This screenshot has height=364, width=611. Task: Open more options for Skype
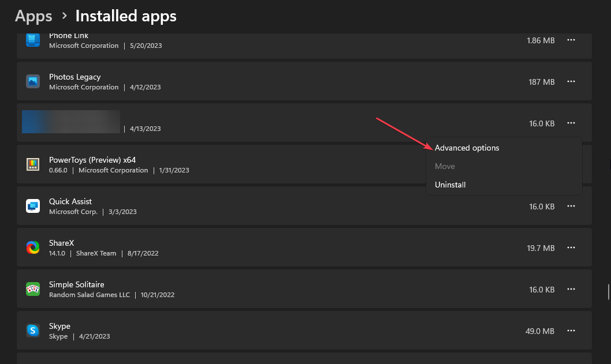571,331
